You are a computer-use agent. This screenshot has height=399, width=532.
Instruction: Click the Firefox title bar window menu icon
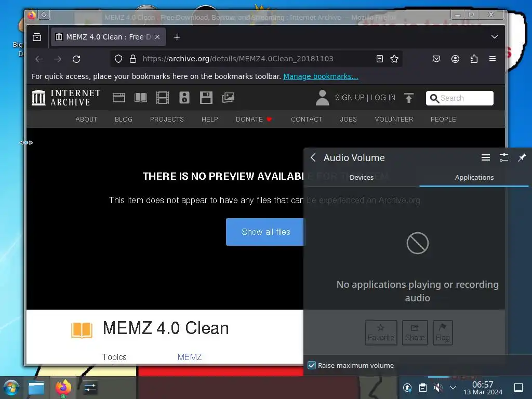(32, 15)
